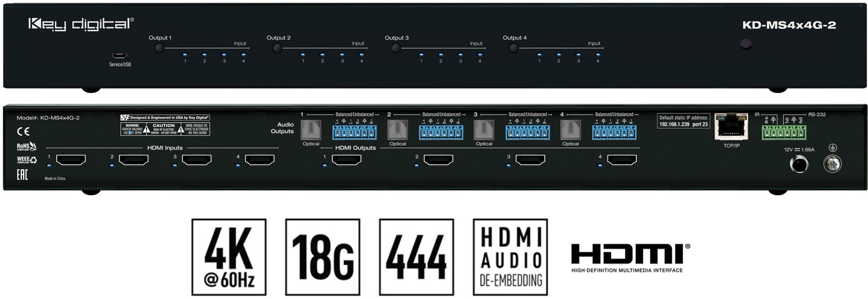This screenshot has width=868, height=299.
Task: Click the Output 1 selector button
Action: [x=159, y=48]
